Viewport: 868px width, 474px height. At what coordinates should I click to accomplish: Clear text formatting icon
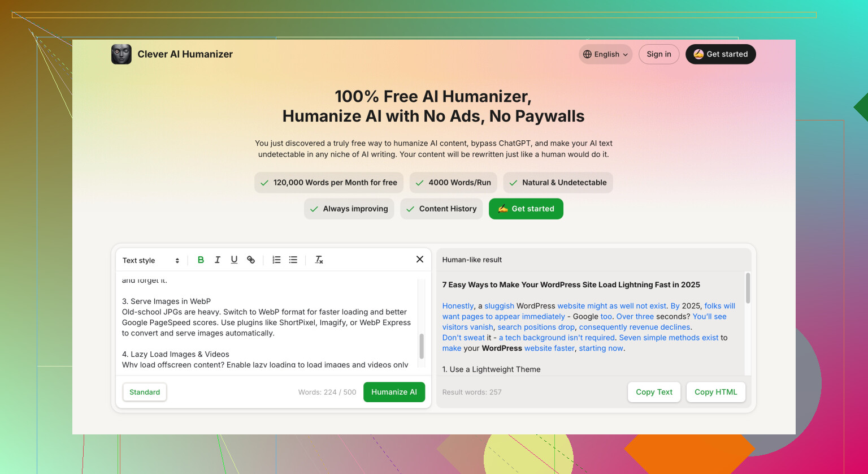pos(319,260)
